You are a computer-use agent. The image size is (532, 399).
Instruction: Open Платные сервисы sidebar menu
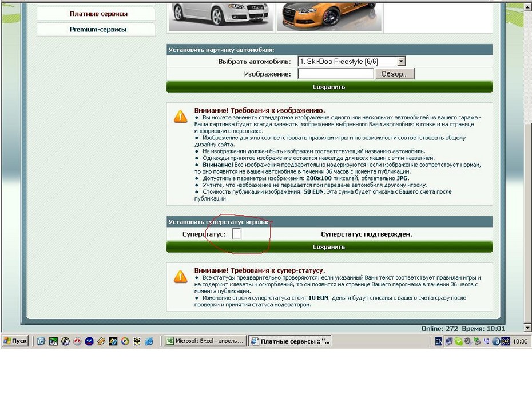(98, 14)
